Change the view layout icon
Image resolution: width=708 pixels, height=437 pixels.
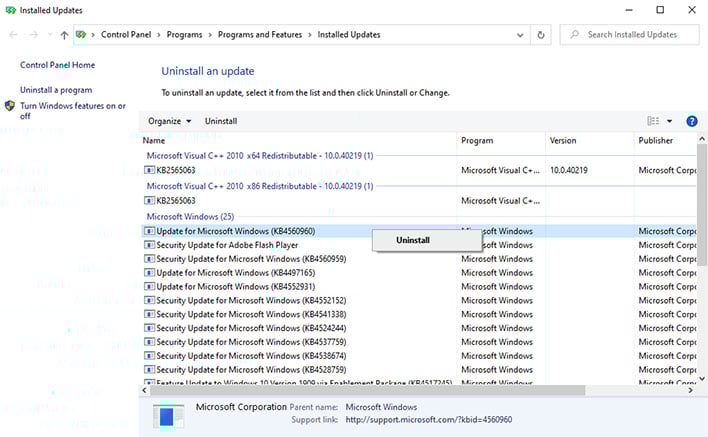click(x=653, y=121)
